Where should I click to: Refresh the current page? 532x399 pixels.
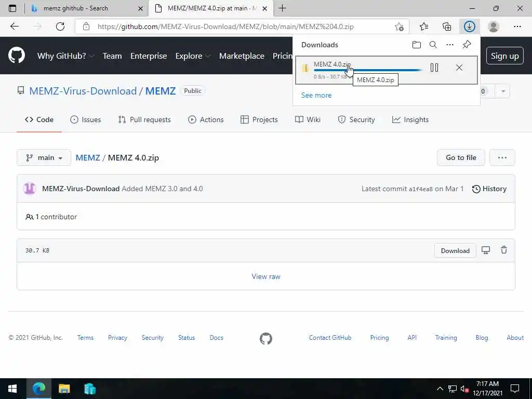[x=60, y=26]
